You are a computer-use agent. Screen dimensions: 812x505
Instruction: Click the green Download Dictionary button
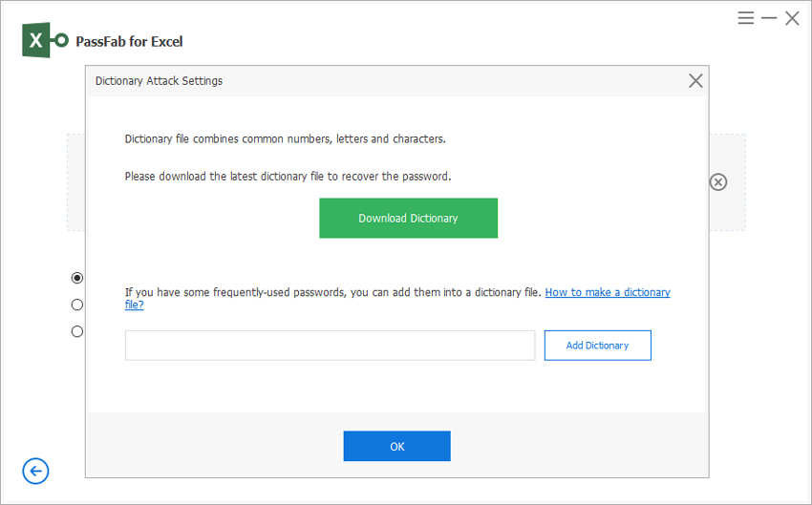point(408,218)
